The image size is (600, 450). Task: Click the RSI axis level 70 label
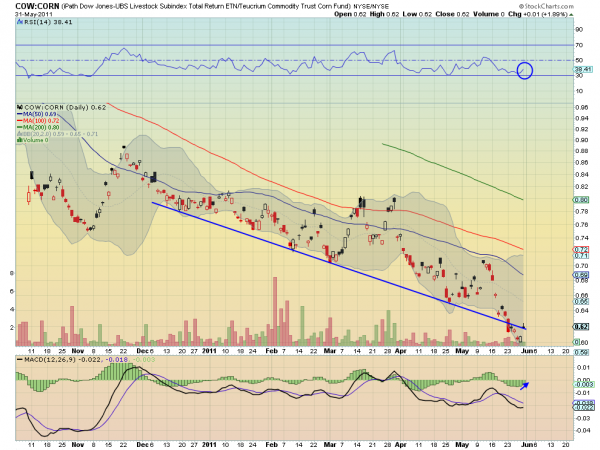579,45
